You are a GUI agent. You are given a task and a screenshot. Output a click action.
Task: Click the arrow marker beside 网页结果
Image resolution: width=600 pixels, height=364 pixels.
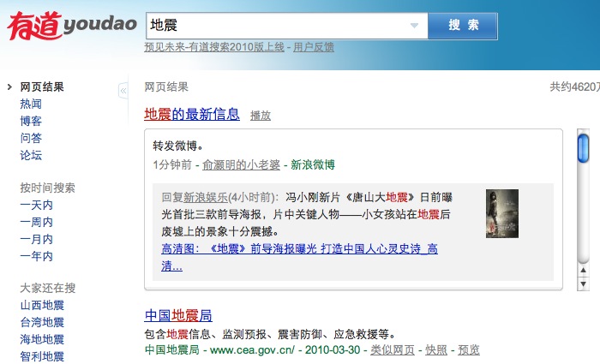click(x=9, y=87)
